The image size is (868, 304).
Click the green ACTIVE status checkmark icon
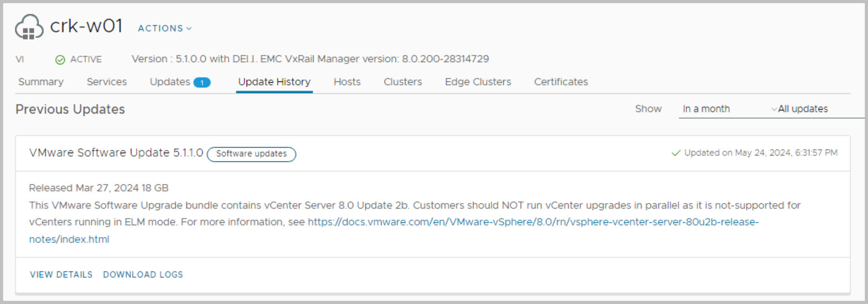[x=60, y=60]
